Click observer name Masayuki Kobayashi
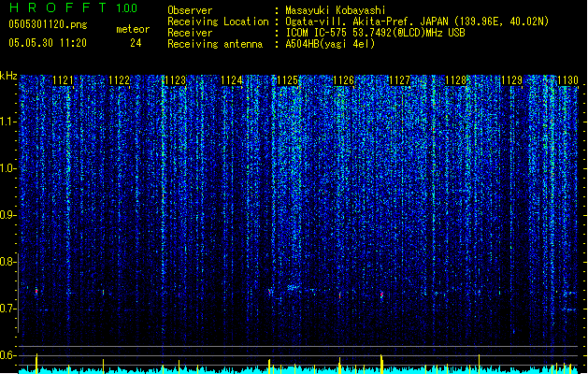Image resolution: width=588 pixels, height=374 pixels. click(336, 10)
